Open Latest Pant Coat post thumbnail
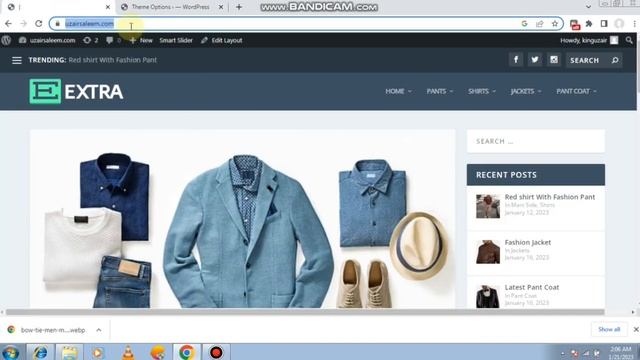Viewport: 640px width, 360px height. (x=488, y=297)
